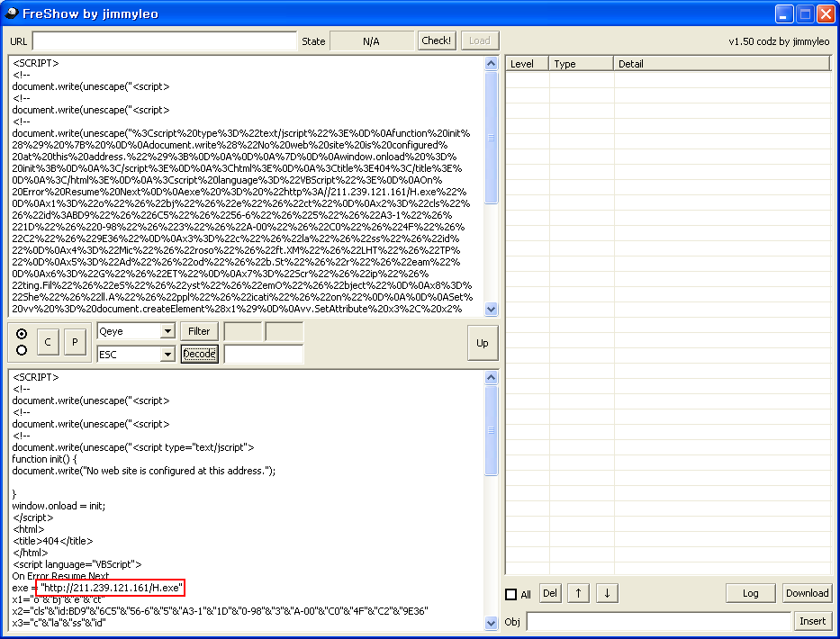Click the 'x3="c"&"la"&"ss"&"id"' line
This screenshot has height=639, width=840.
pyautogui.click(x=59, y=623)
